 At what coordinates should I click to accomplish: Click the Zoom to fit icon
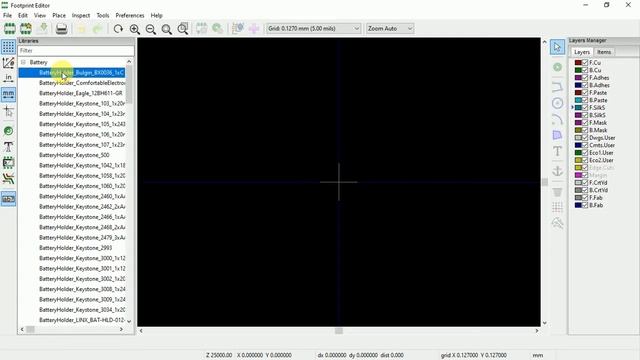click(x=167, y=29)
